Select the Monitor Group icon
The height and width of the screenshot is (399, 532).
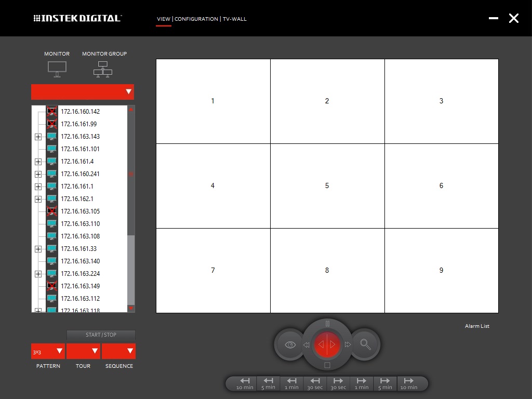[103, 69]
